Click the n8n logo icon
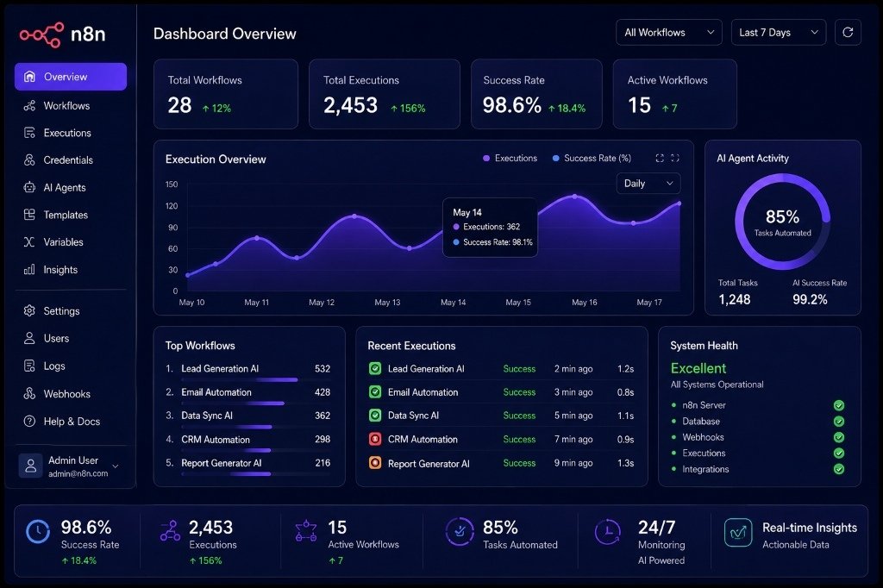 (x=41, y=35)
